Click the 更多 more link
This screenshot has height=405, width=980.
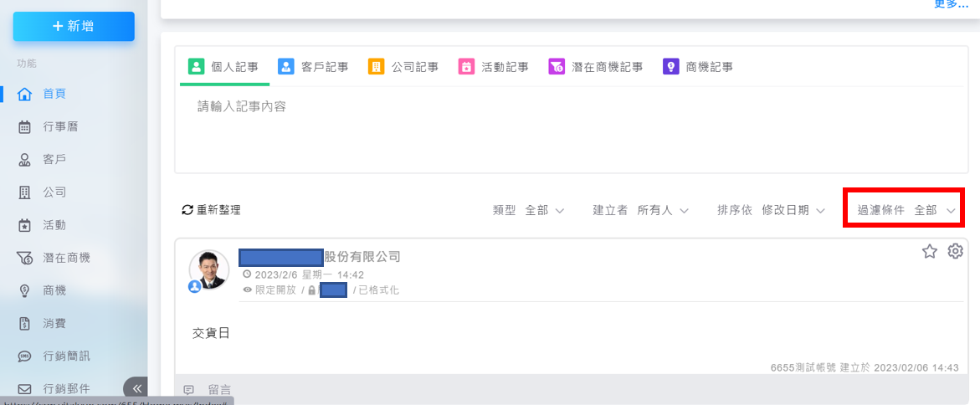951,4
